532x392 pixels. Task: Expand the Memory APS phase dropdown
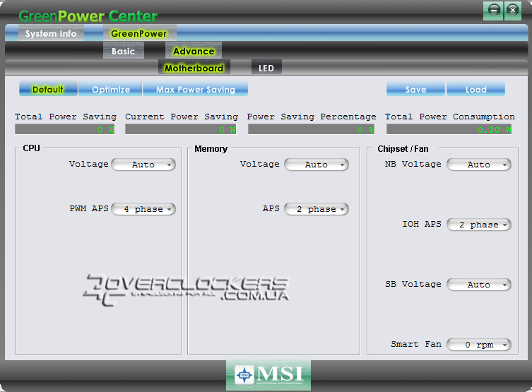tap(317, 209)
